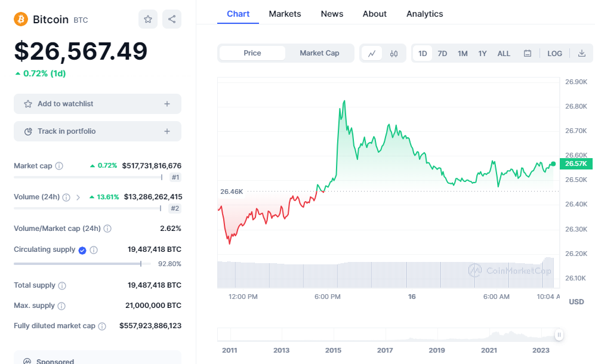The height and width of the screenshot is (364, 595).
Task: Open the News tab
Action: 332,14
